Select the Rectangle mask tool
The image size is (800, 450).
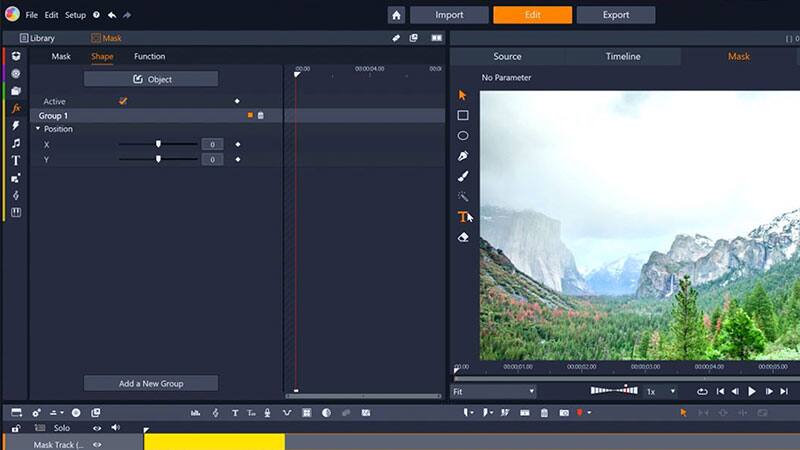pyautogui.click(x=463, y=115)
